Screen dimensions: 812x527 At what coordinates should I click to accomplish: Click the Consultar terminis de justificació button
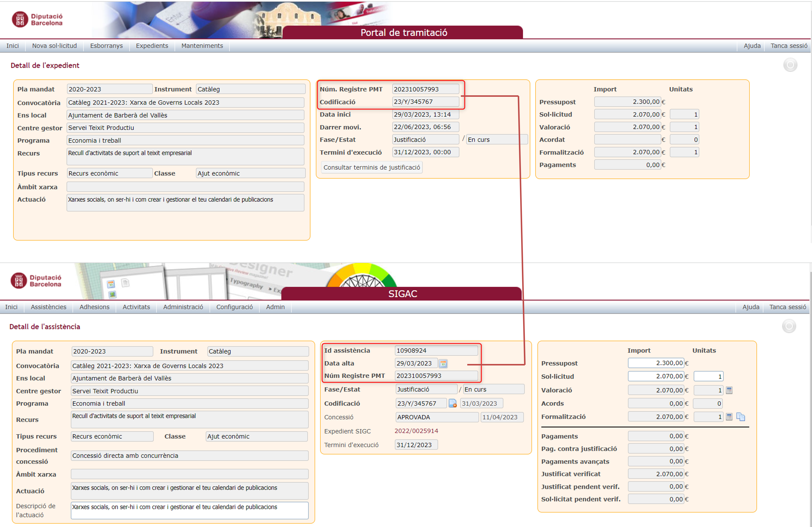click(372, 167)
